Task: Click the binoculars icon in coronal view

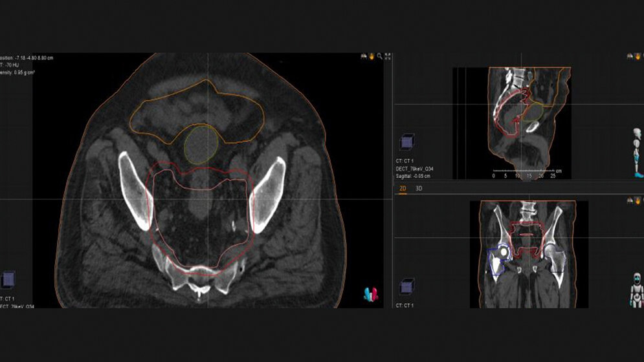Action: click(x=629, y=201)
